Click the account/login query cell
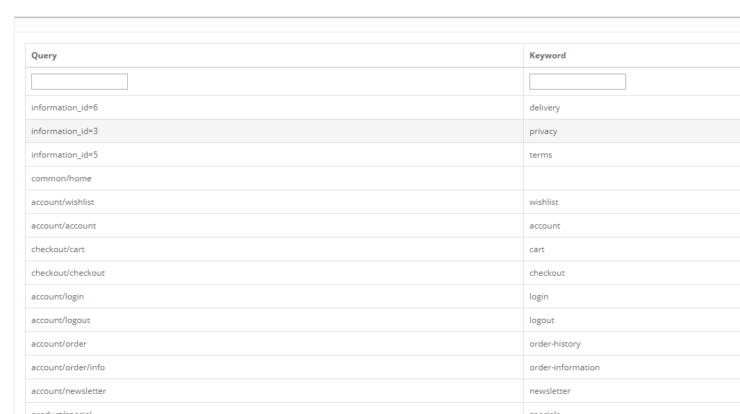This screenshot has height=414, width=740. [x=274, y=296]
